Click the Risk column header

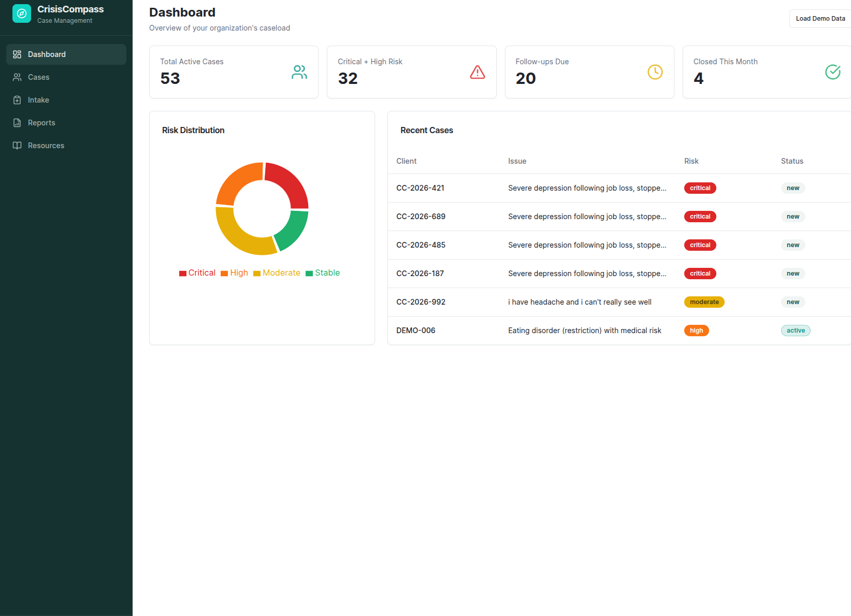[691, 161]
